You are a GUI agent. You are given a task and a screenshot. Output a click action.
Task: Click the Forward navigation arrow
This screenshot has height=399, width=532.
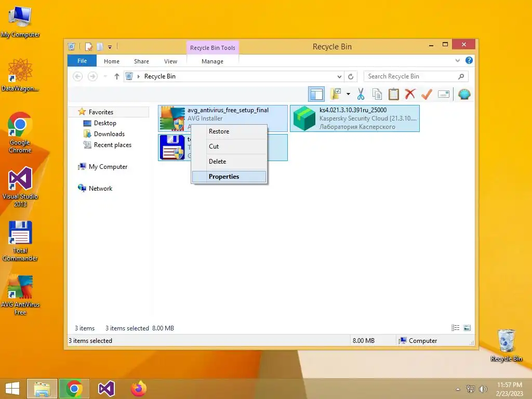pos(92,76)
